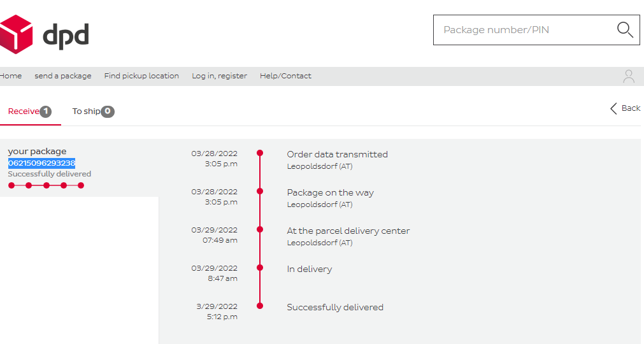Click the Receive count badge
This screenshot has height=344, width=644.
46,111
